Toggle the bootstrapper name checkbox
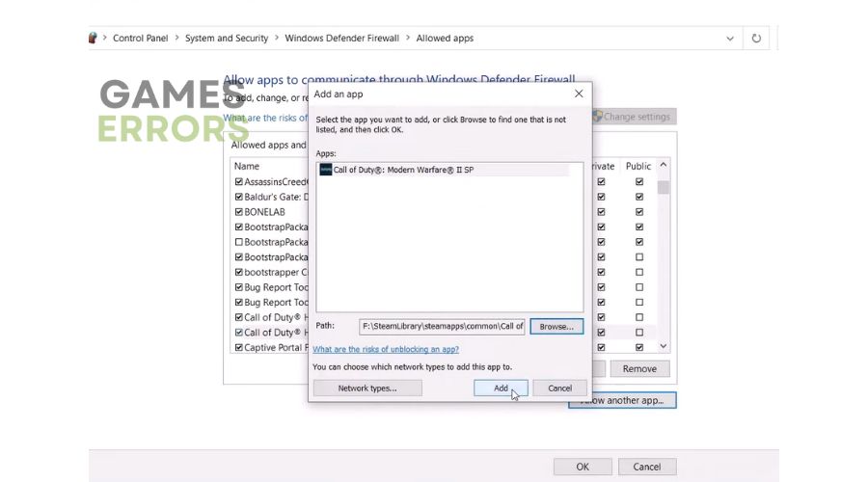868x482 pixels. pos(238,272)
